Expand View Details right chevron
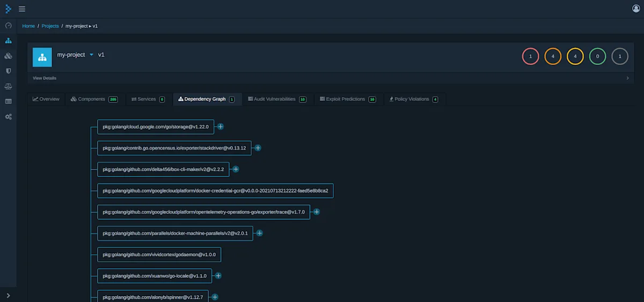 (628, 78)
